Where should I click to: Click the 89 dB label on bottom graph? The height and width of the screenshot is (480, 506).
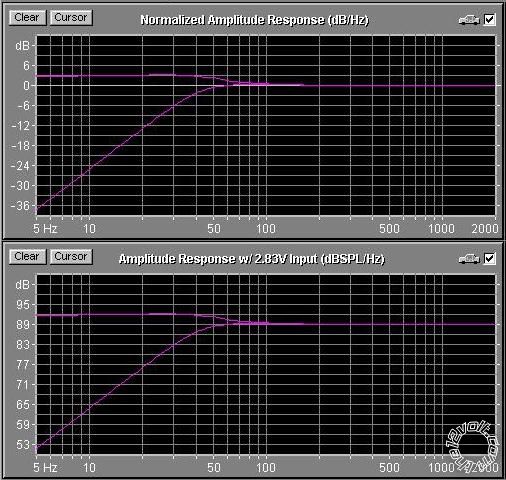[23, 325]
